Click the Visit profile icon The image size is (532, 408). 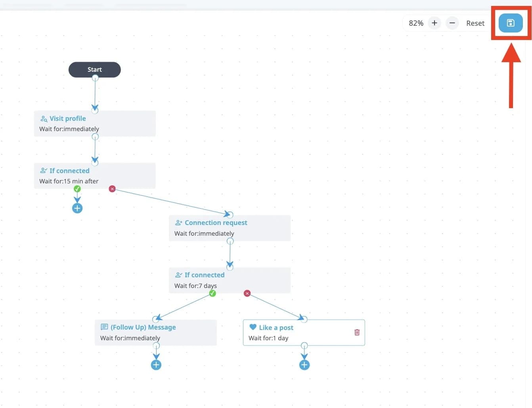[x=44, y=119]
